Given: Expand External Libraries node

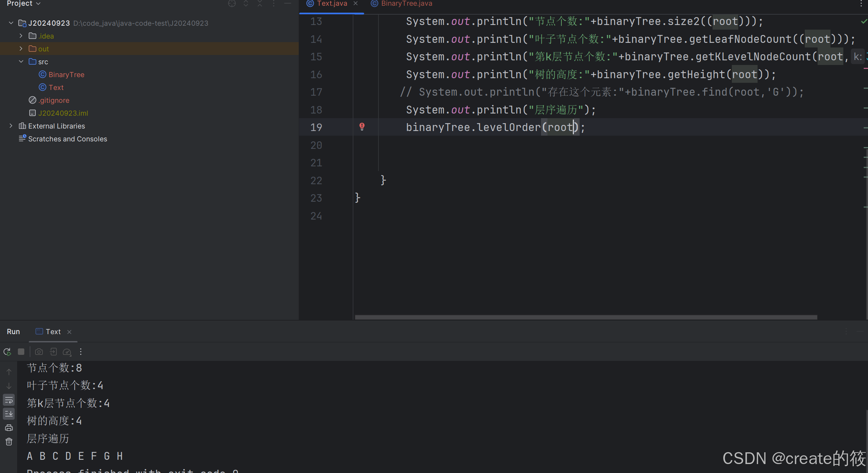Looking at the screenshot, I should coord(11,126).
